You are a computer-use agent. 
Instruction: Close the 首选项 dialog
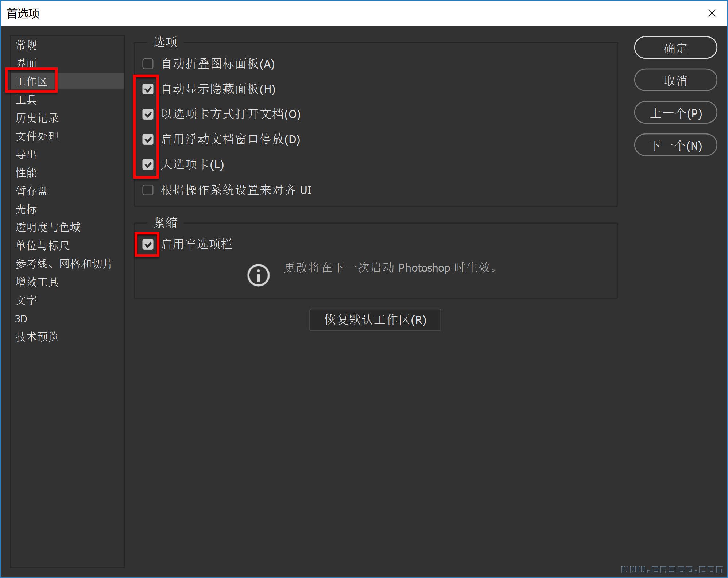712,13
